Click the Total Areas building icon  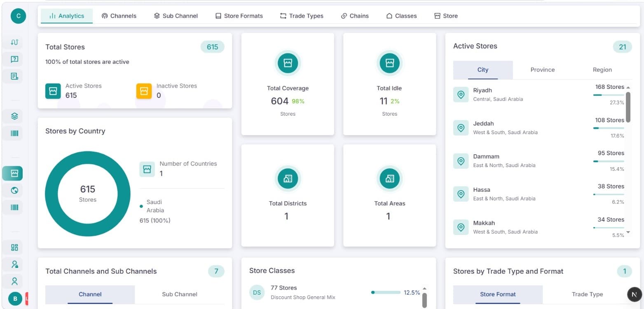pos(389,178)
